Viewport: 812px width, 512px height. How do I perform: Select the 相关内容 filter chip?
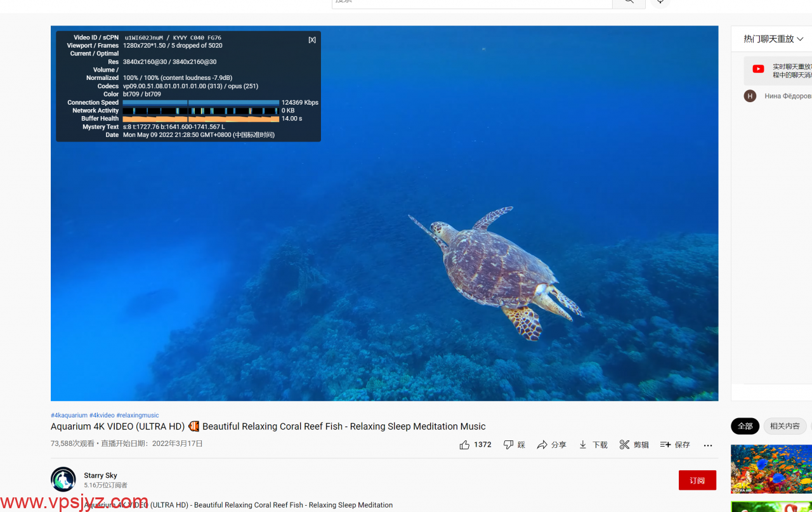pos(785,426)
